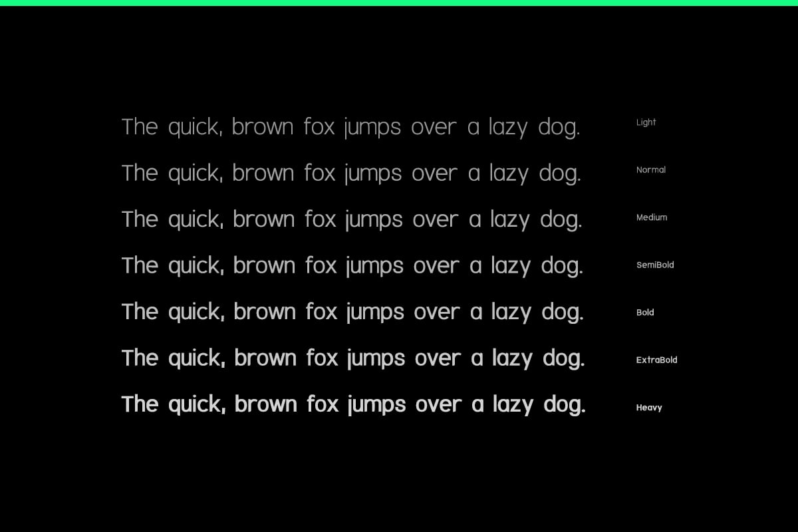Viewport: 798px width, 532px height.
Task: Pick the SemiBold weight label
Action: [x=655, y=265]
